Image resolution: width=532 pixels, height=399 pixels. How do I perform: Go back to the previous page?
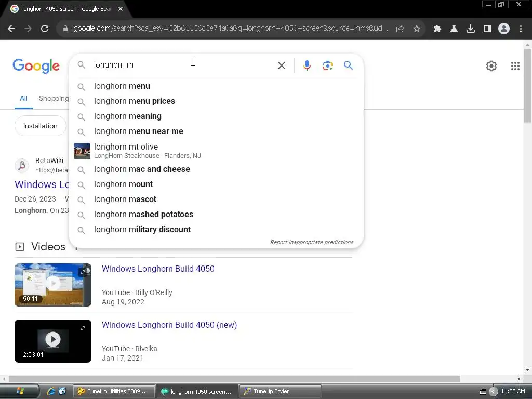click(x=11, y=29)
